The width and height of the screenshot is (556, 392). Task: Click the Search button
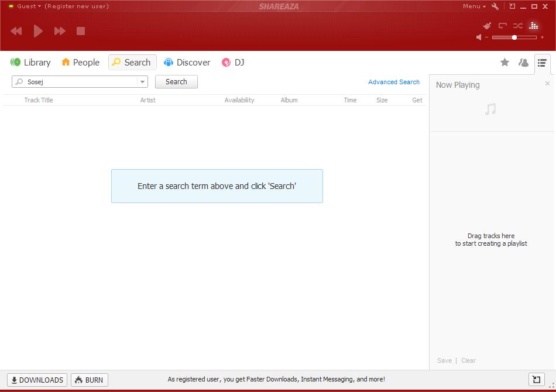(176, 82)
